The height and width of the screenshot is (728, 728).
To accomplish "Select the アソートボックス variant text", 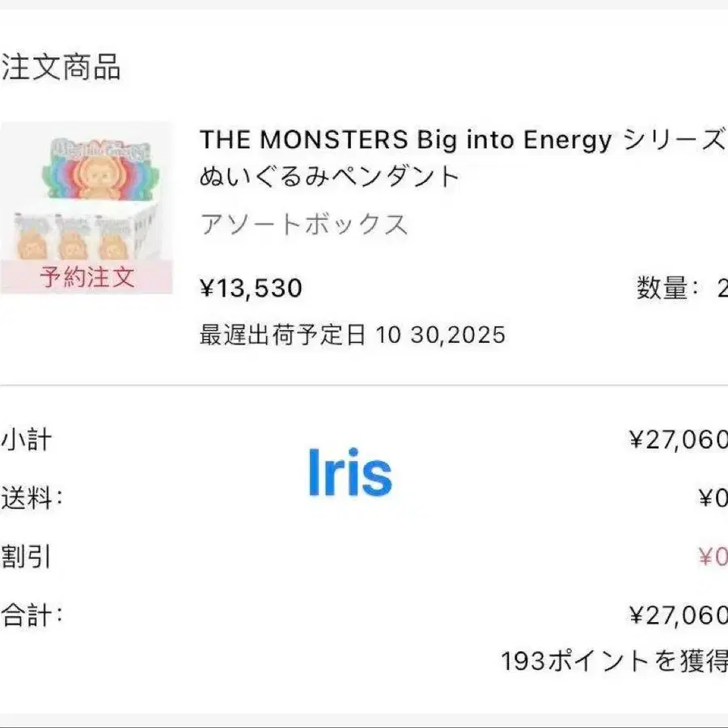I will point(303,224).
